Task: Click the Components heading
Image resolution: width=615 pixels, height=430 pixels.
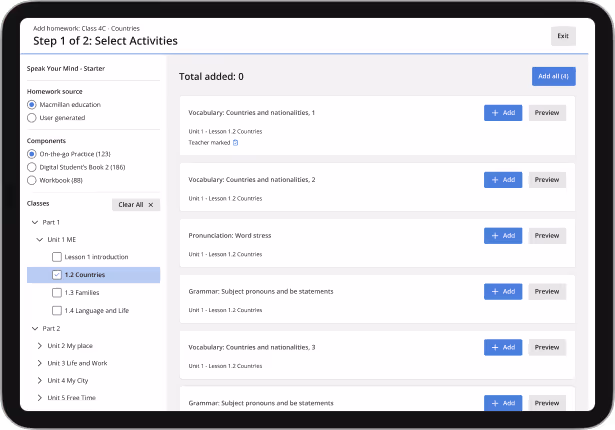Action: click(46, 141)
